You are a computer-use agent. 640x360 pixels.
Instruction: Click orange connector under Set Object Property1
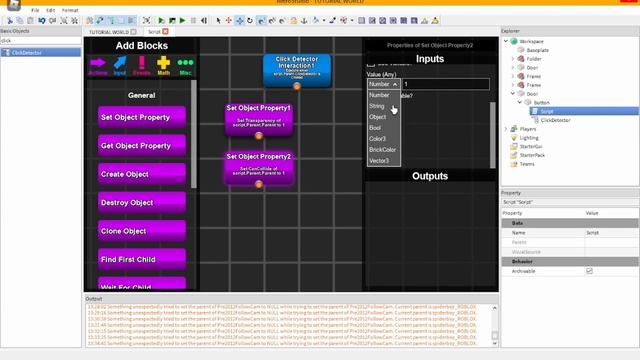259,136
